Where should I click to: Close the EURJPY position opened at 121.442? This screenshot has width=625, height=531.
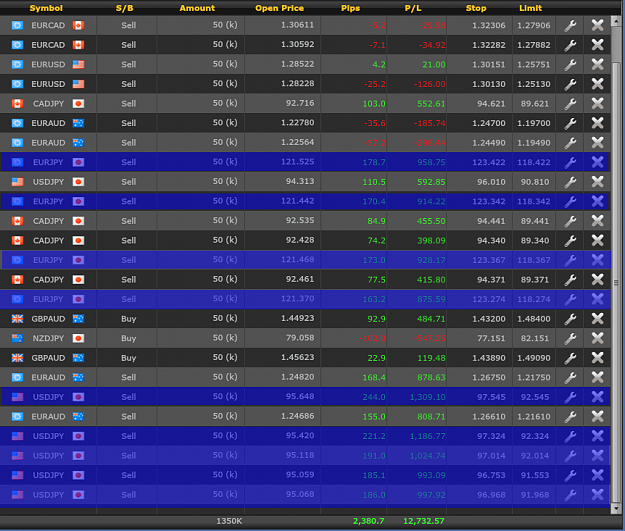tap(597, 201)
